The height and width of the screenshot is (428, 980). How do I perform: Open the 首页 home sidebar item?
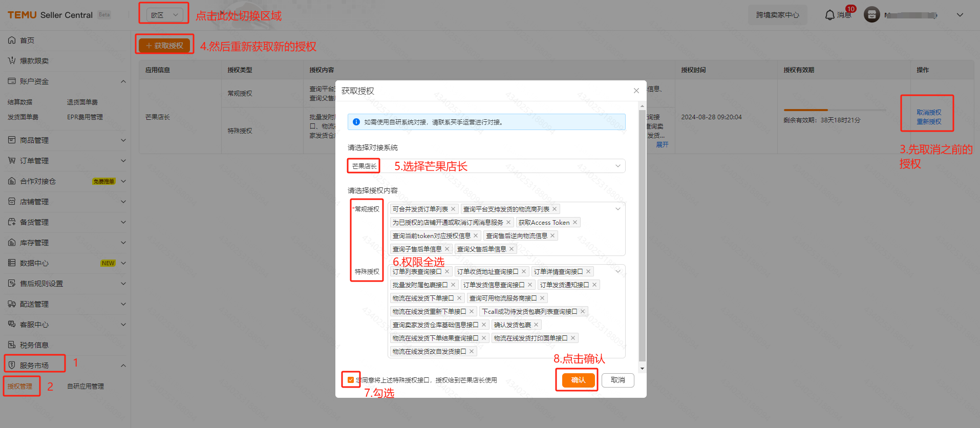22,40
